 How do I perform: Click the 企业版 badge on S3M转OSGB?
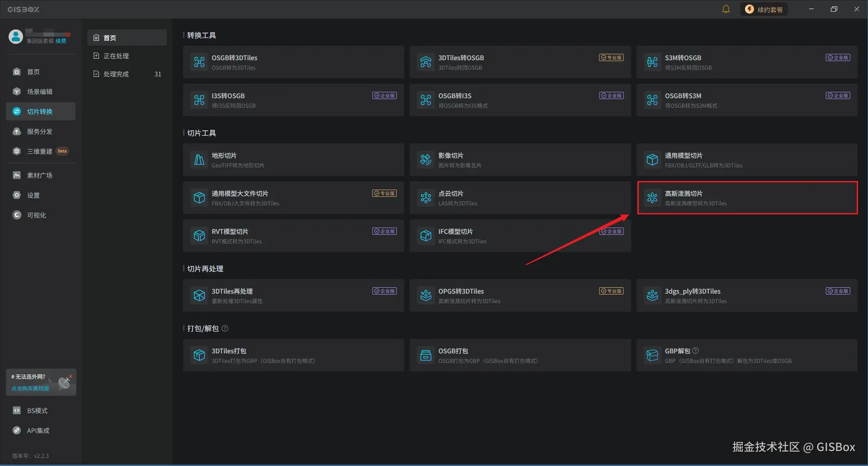838,57
